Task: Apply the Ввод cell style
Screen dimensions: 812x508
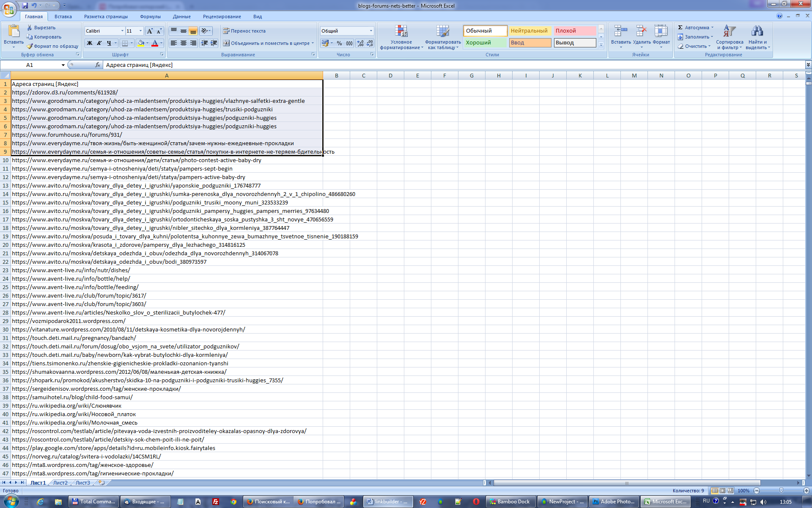Action: point(529,43)
